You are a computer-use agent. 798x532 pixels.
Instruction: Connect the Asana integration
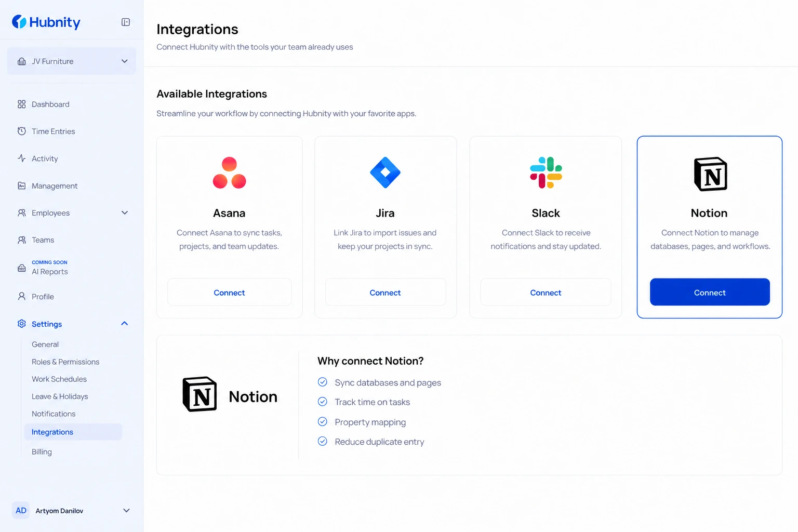click(229, 292)
